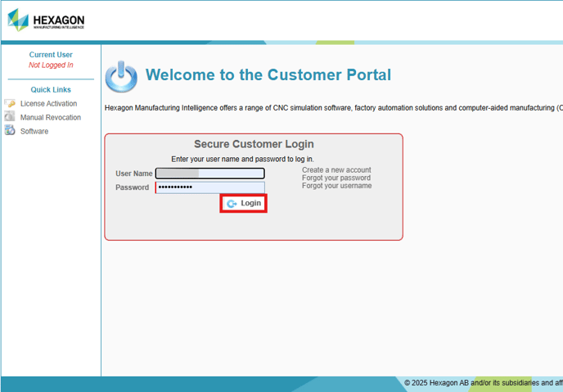The image size is (563, 392).
Task: Click the blue power icon beside the heading
Action: [122, 76]
